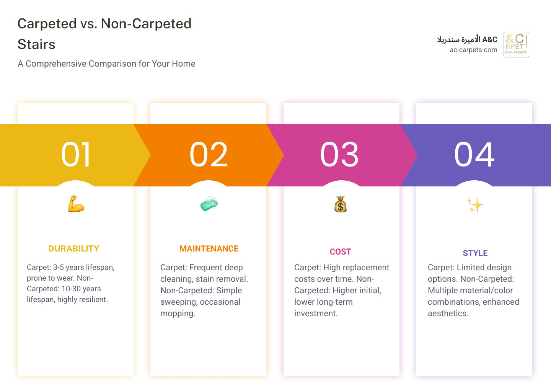551x392 pixels.
Task: Select the pink 03 arrow banner
Action: point(340,155)
